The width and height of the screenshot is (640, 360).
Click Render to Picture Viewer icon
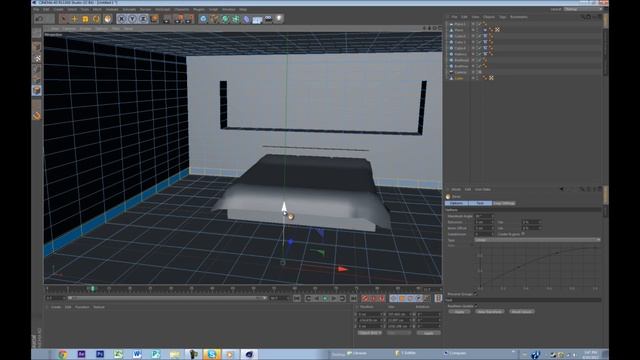point(178,19)
